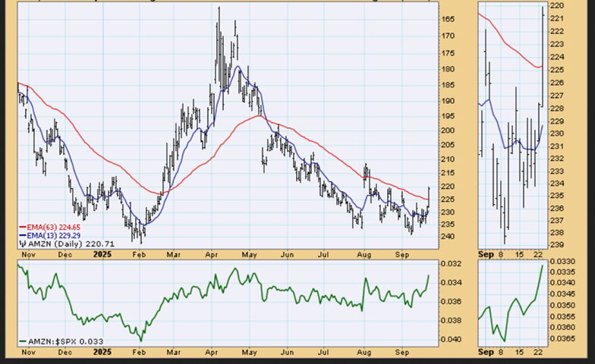Click the 185 price axis label
The height and width of the screenshot is (364, 595).
449,85
